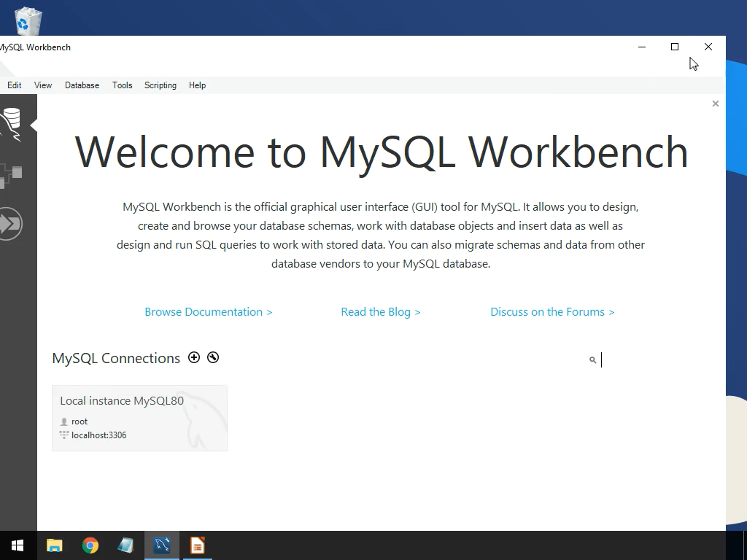The width and height of the screenshot is (747, 560).
Task: Follow Read the Blog link
Action: [381, 312]
